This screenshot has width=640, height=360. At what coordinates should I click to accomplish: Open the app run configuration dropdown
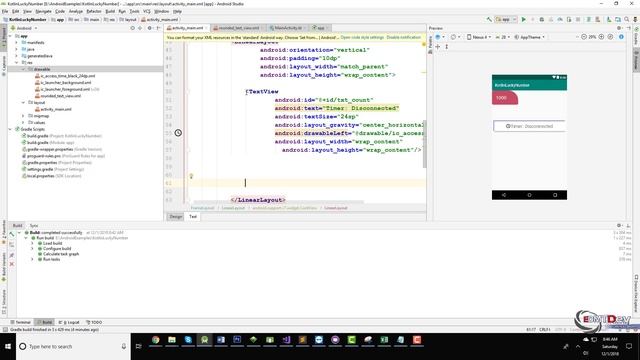[506, 19]
